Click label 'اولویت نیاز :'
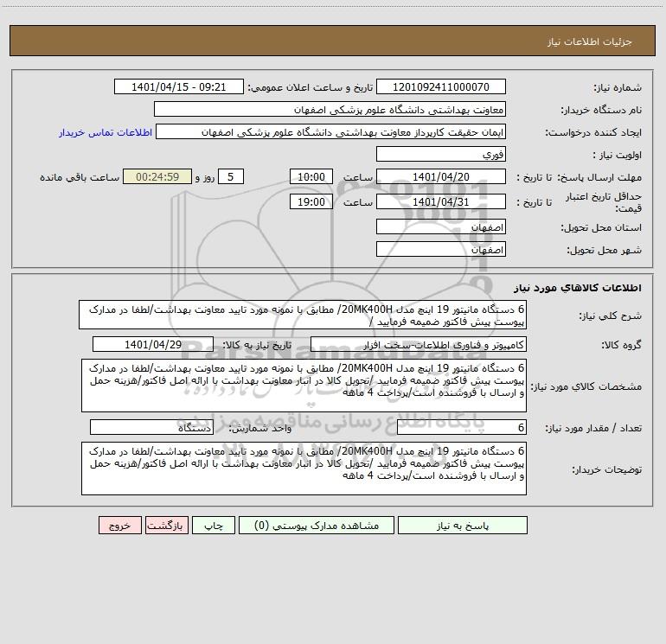 (x=618, y=155)
